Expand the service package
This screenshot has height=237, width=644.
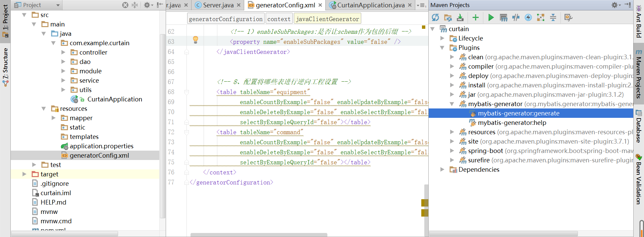pos(63,80)
